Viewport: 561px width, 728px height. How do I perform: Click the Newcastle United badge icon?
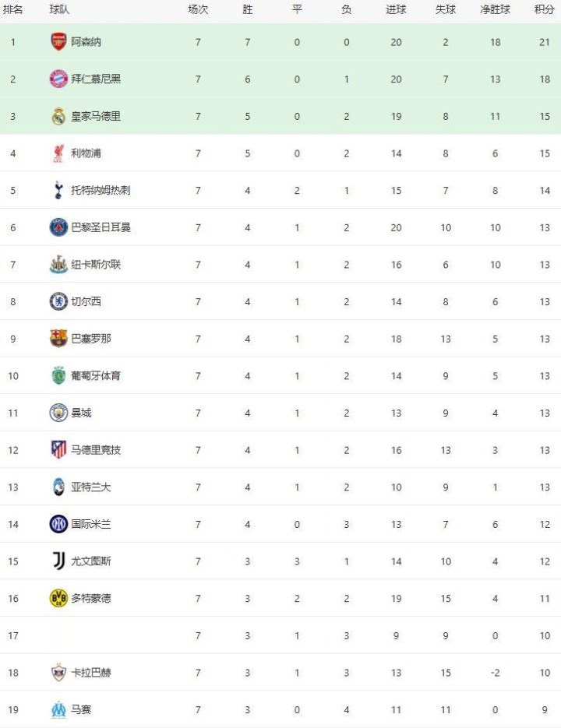coord(58,265)
